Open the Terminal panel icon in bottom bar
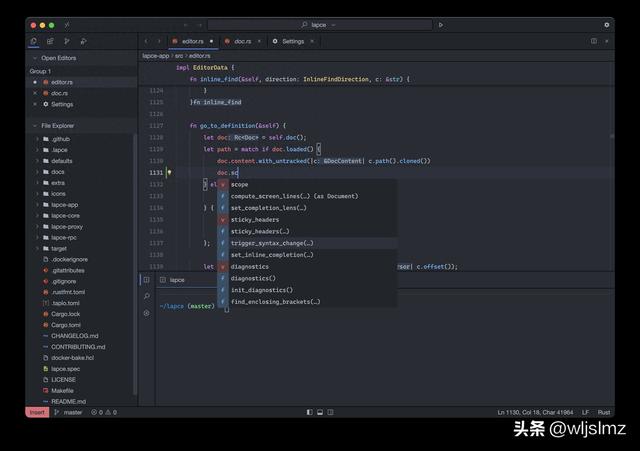Viewport: 640px width, 451px height. pyautogui.click(x=147, y=280)
